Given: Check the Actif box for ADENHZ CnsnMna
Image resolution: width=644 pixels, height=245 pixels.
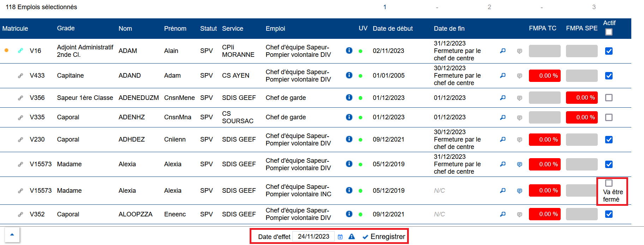Looking at the screenshot, I should pyautogui.click(x=609, y=117).
